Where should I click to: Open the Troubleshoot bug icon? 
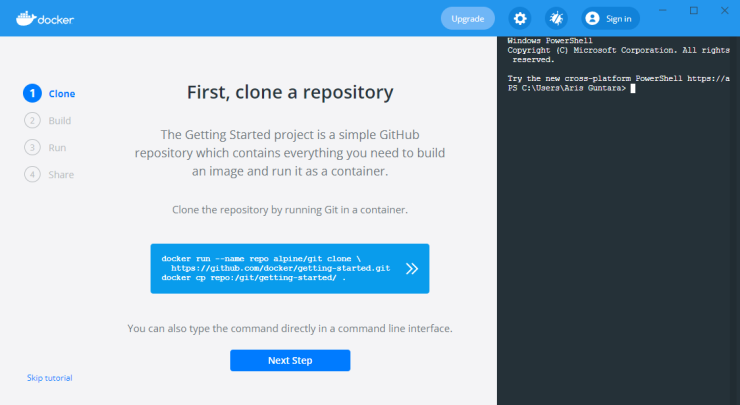pos(556,19)
